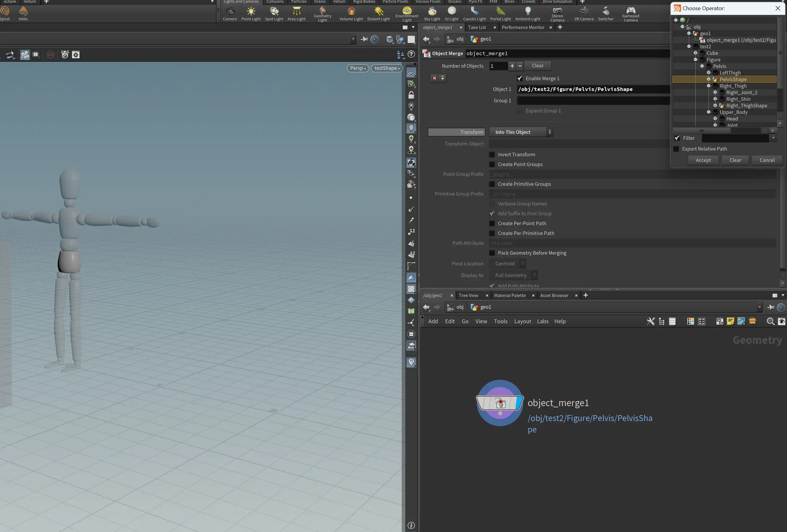Image resolution: width=787 pixels, height=532 pixels.
Task: Switch to the Tree View tab
Action: coord(468,296)
